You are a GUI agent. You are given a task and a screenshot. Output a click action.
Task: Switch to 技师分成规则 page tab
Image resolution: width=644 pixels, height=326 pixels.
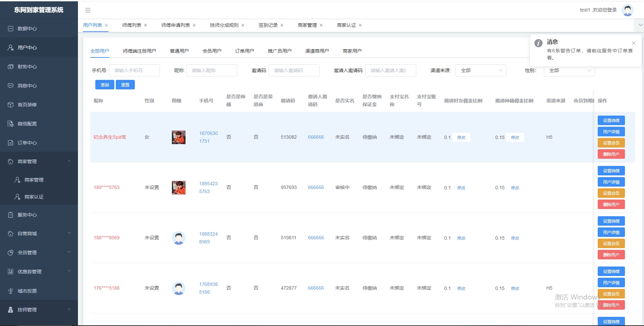(224, 25)
